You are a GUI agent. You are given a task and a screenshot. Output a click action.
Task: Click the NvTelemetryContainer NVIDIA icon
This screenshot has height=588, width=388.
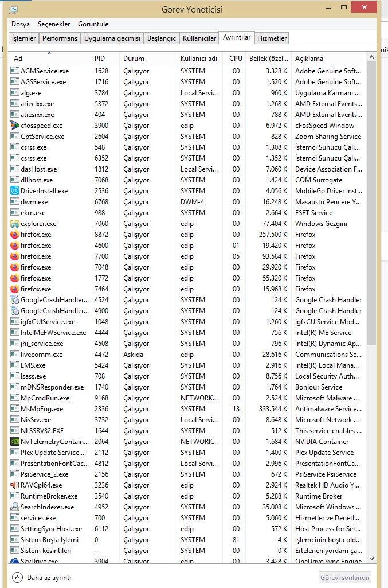click(x=15, y=442)
